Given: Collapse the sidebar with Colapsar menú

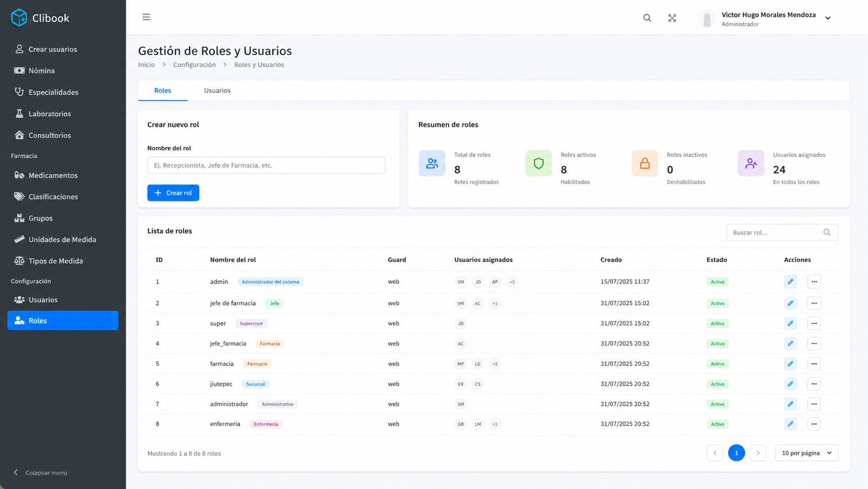Looking at the screenshot, I should (40, 472).
